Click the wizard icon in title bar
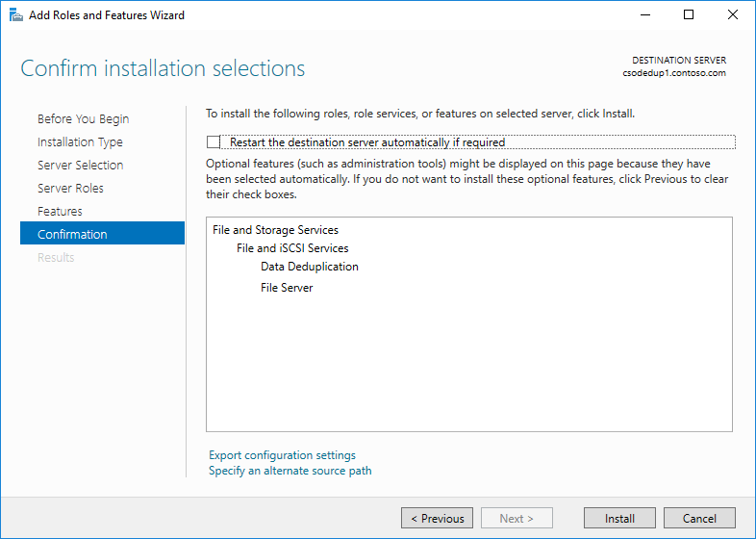 tap(13, 14)
